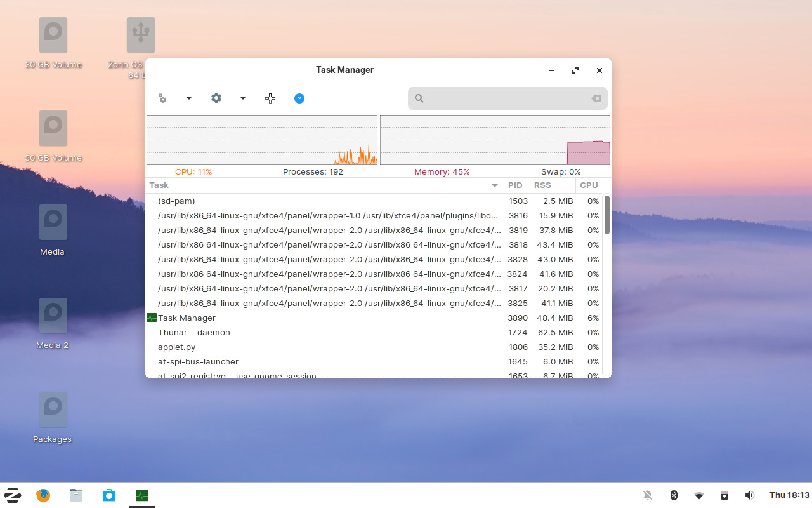Open the settings gear dropdown arrow

pyautogui.click(x=242, y=98)
